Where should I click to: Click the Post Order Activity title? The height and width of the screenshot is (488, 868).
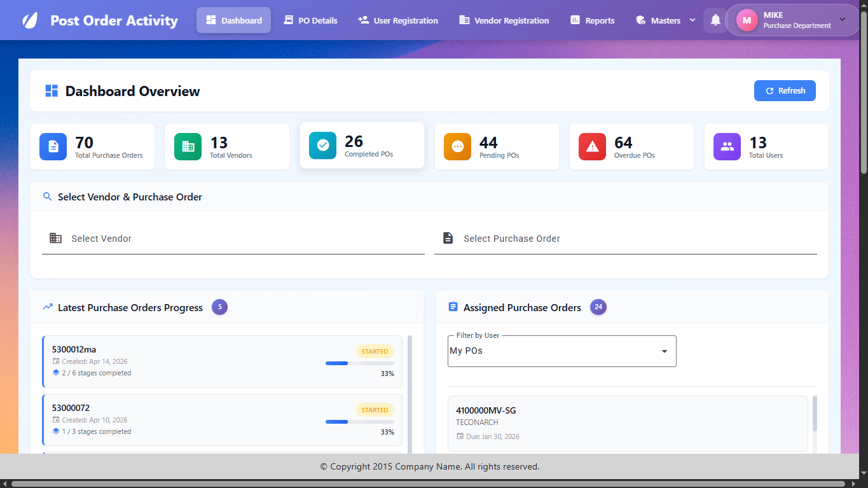tap(114, 20)
